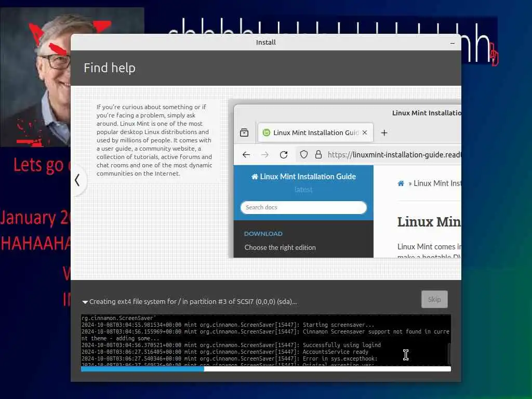Image resolution: width=532 pixels, height=399 pixels.
Task: Click the 'Lets go' red desktop text
Action: point(38,165)
